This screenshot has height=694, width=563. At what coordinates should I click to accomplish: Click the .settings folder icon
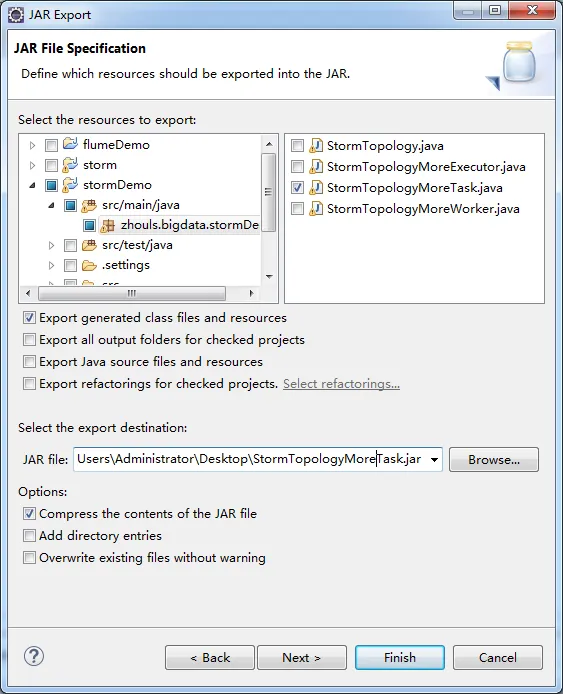click(89, 265)
